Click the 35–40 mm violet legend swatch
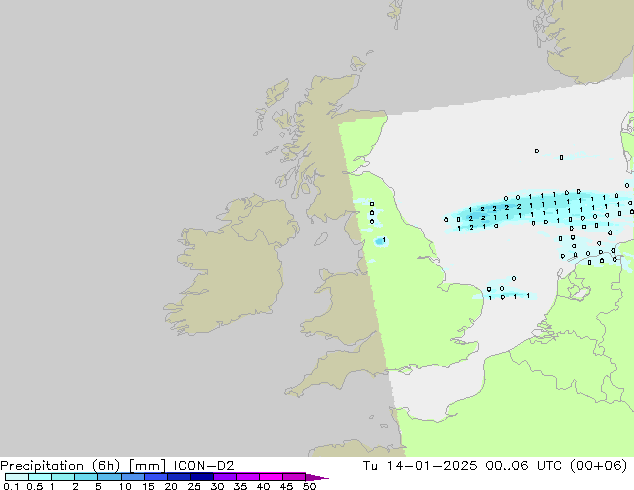Screen dimensions: 634x490 coord(248,477)
